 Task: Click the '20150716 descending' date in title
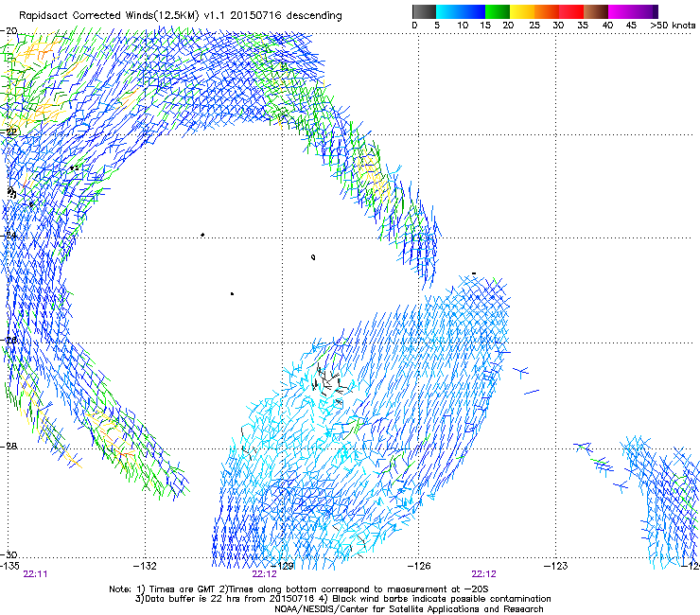point(286,15)
